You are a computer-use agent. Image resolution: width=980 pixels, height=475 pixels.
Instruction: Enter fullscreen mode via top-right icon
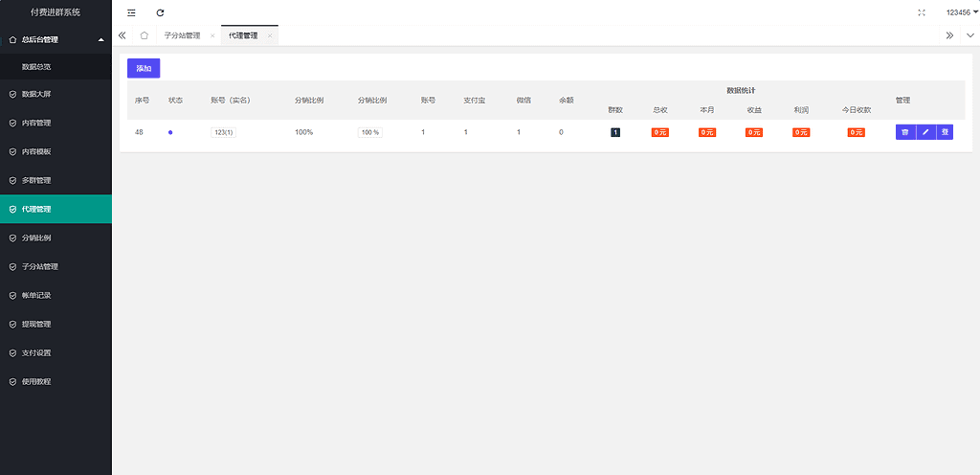(x=922, y=12)
